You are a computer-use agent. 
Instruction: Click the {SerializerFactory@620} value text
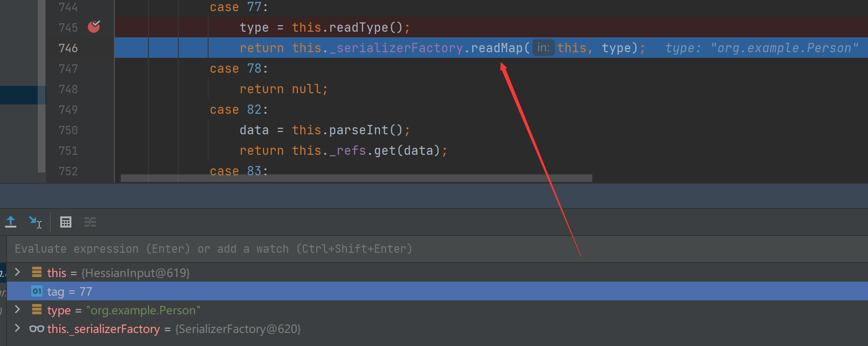click(238, 329)
